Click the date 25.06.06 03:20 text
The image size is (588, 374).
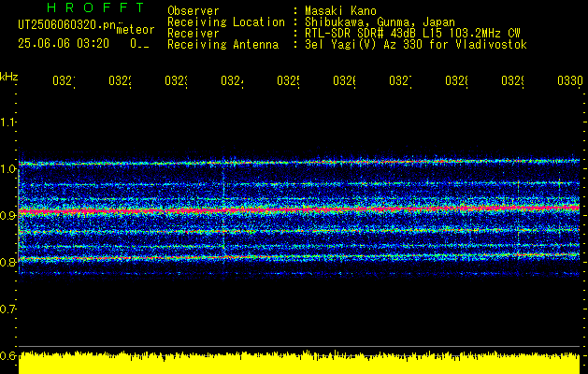(x=64, y=44)
